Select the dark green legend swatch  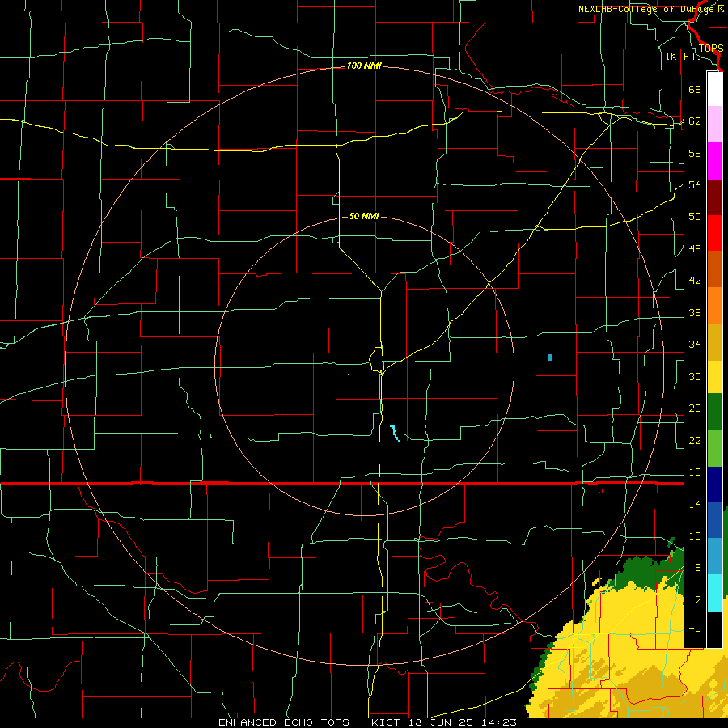click(x=714, y=412)
